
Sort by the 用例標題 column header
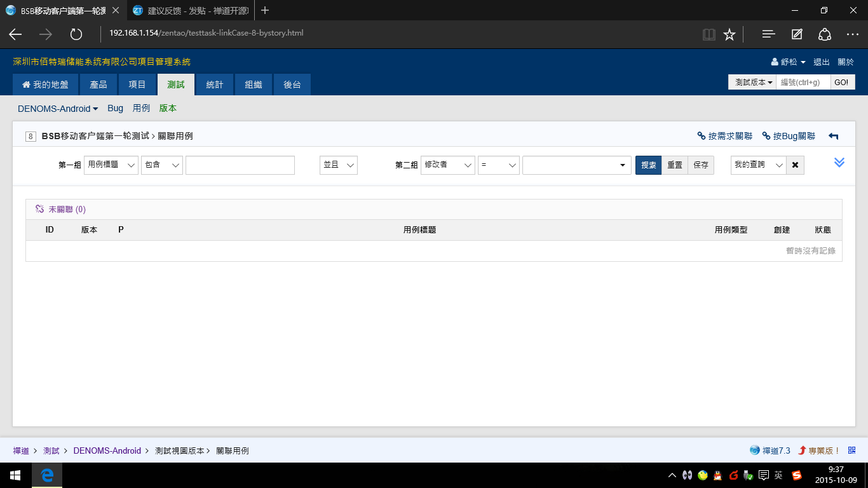point(420,230)
